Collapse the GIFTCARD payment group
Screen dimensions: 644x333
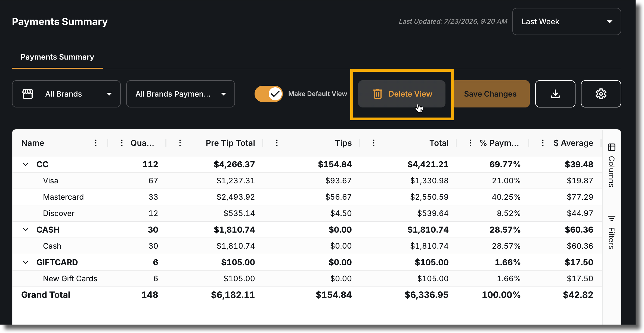tap(26, 262)
